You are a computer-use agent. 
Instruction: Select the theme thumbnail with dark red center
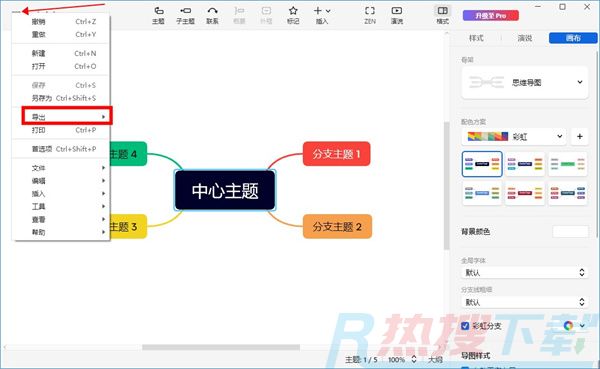(525, 193)
